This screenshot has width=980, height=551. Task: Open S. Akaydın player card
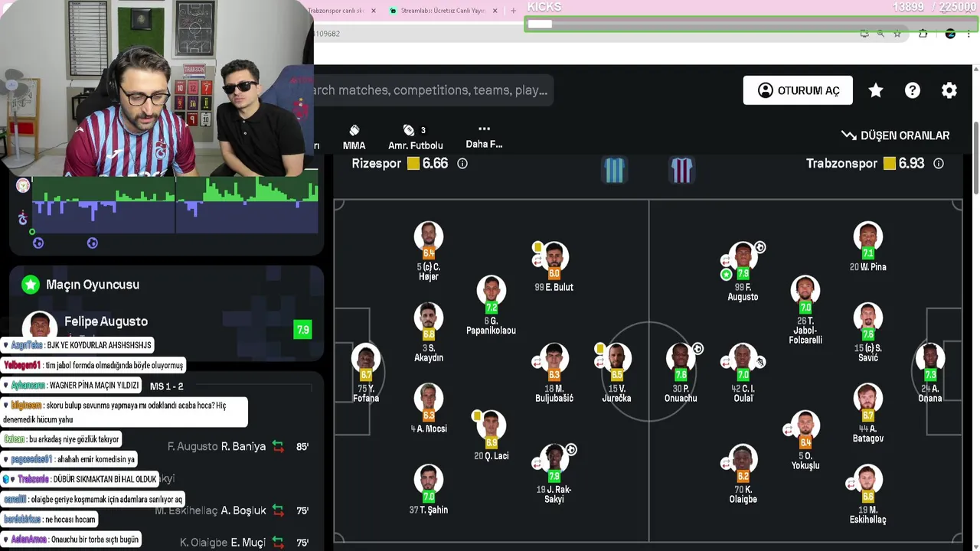429,333
